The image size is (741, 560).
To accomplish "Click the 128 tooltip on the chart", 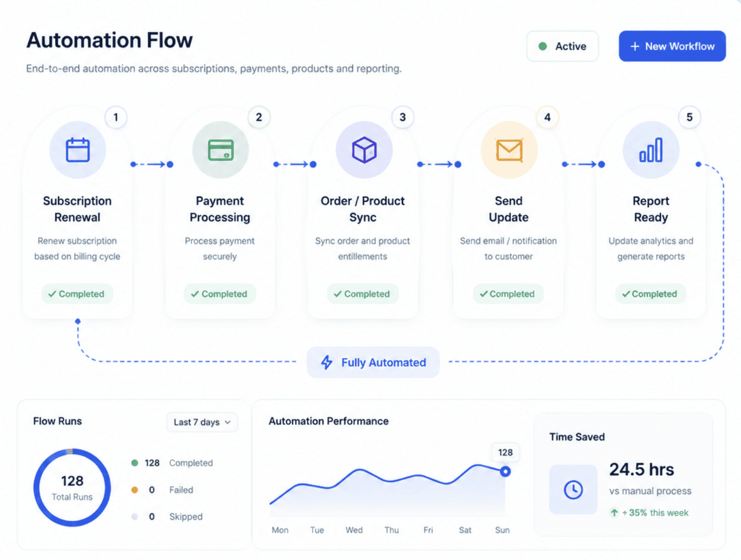I will pos(505,453).
